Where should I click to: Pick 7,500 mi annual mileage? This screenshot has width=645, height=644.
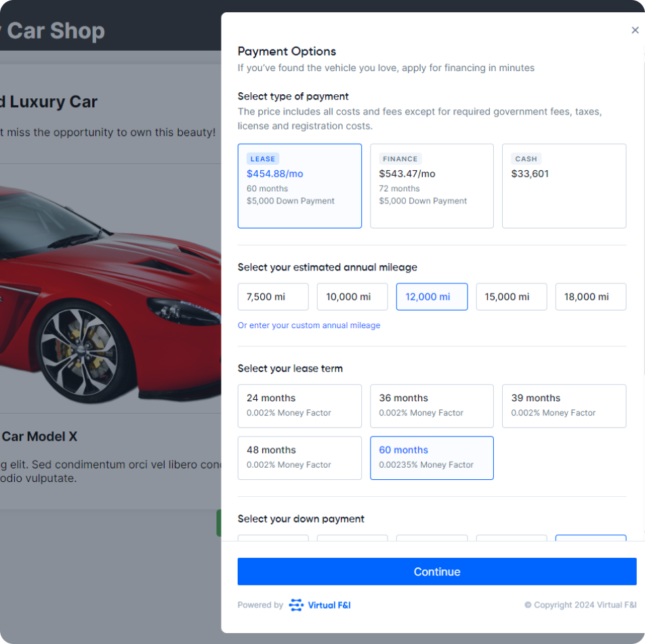coord(273,297)
